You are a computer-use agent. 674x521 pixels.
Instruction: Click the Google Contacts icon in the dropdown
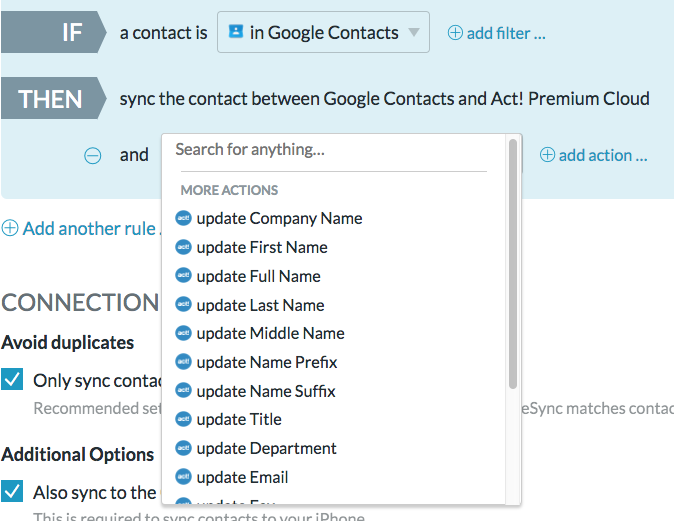pos(236,32)
